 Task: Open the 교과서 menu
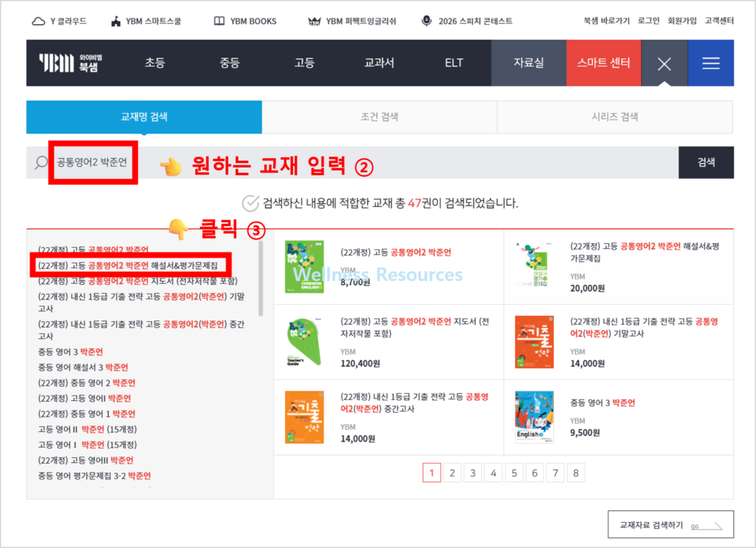tap(379, 64)
